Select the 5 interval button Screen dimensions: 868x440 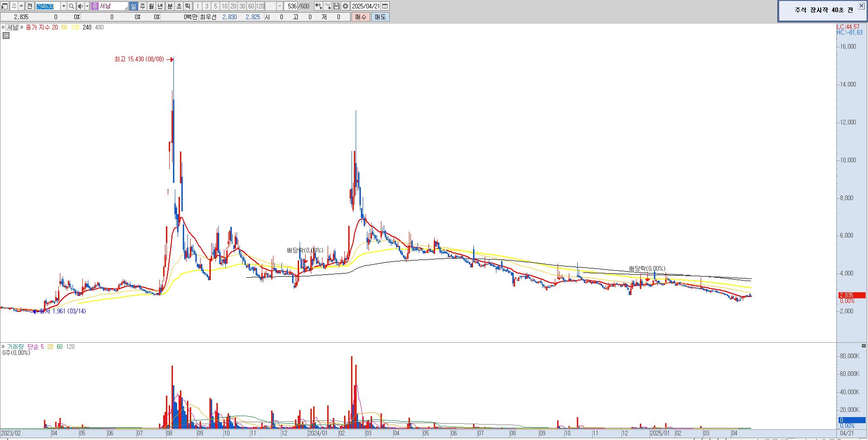(215, 6)
